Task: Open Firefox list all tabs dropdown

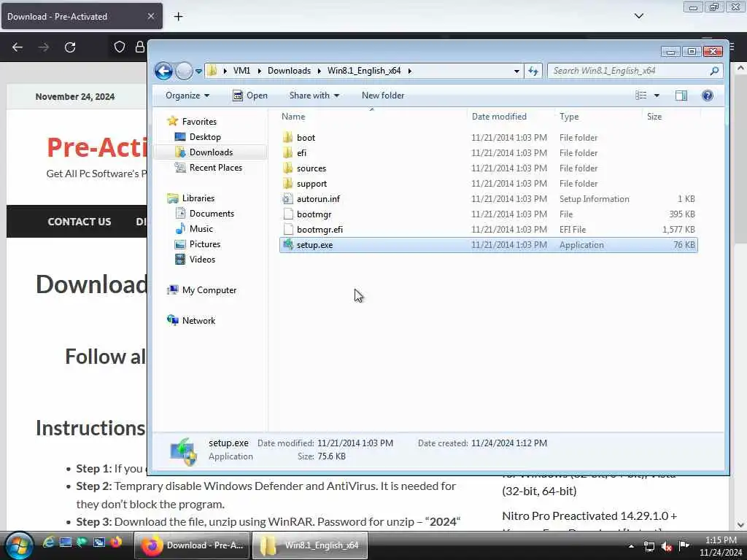Action: coord(639,16)
